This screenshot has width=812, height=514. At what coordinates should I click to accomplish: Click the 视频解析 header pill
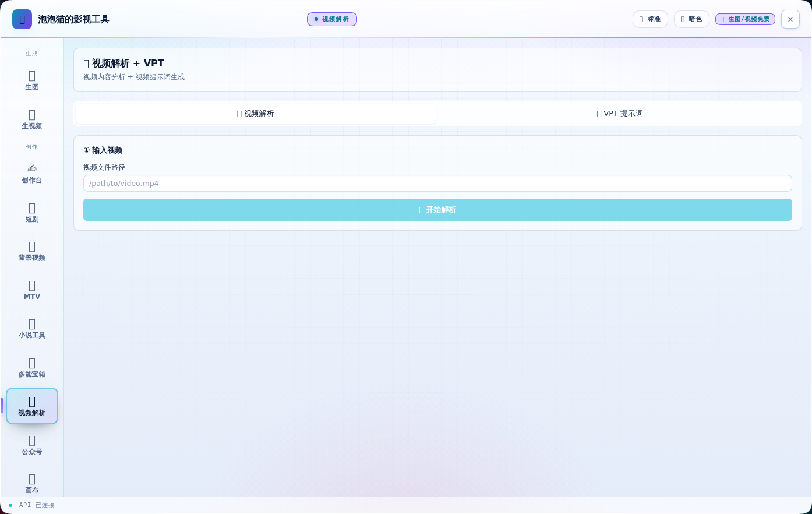(x=332, y=19)
